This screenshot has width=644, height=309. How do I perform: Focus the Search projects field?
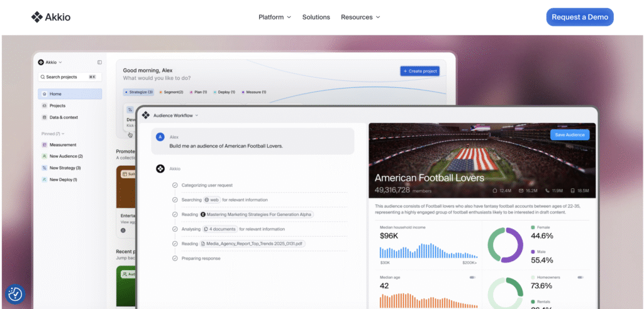click(70, 77)
